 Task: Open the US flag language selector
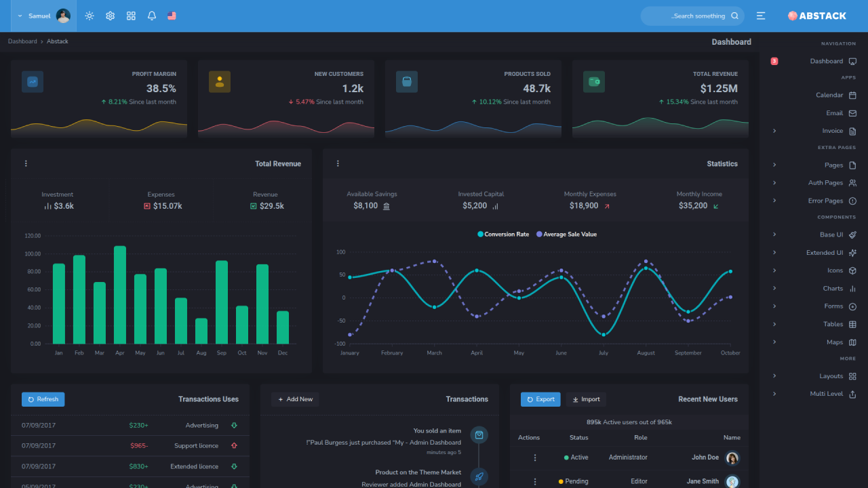172,16
